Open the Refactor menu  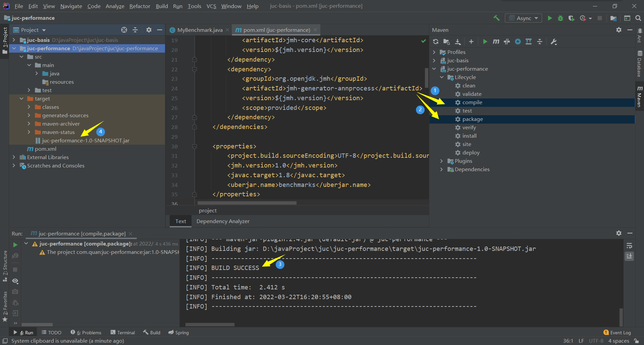coord(140,6)
